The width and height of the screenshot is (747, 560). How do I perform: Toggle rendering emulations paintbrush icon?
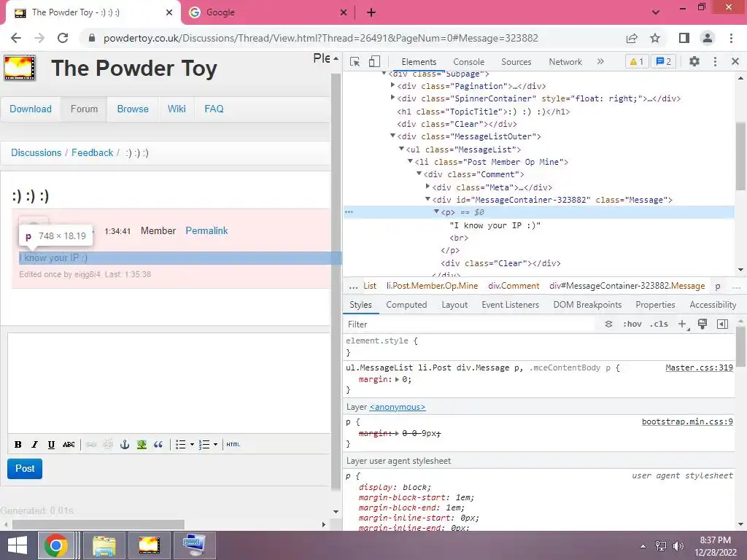pos(703,324)
